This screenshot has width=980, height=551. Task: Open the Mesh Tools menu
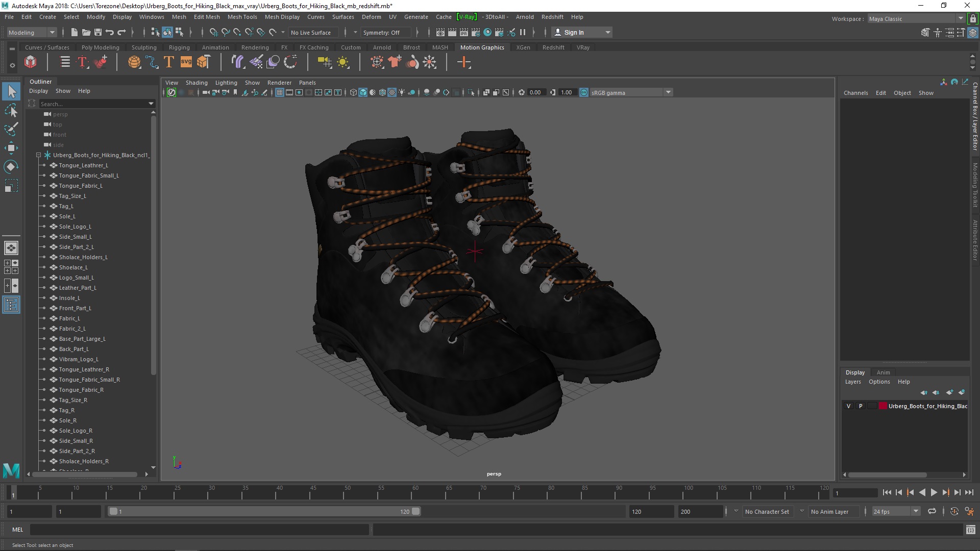[x=242, y=17]
